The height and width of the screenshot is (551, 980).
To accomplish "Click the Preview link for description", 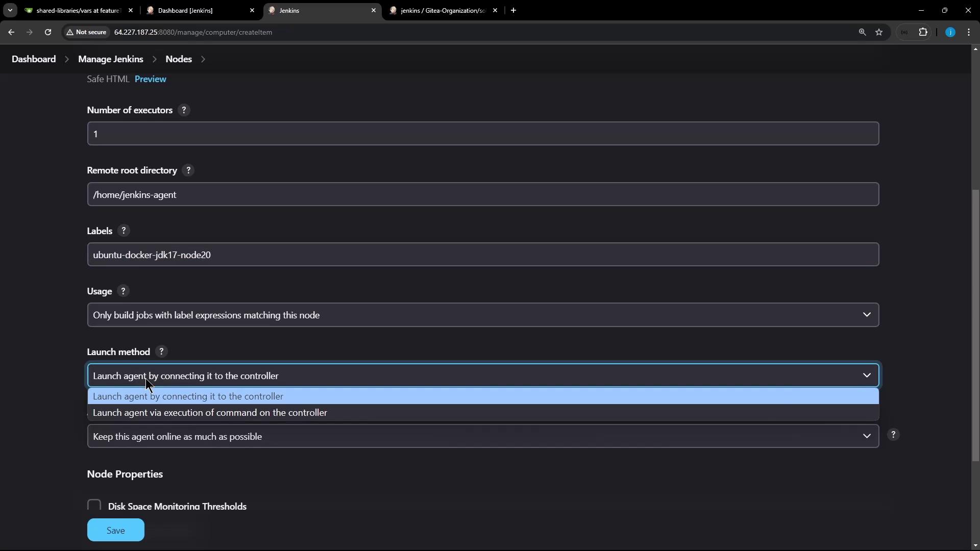I will click(150, 79).
